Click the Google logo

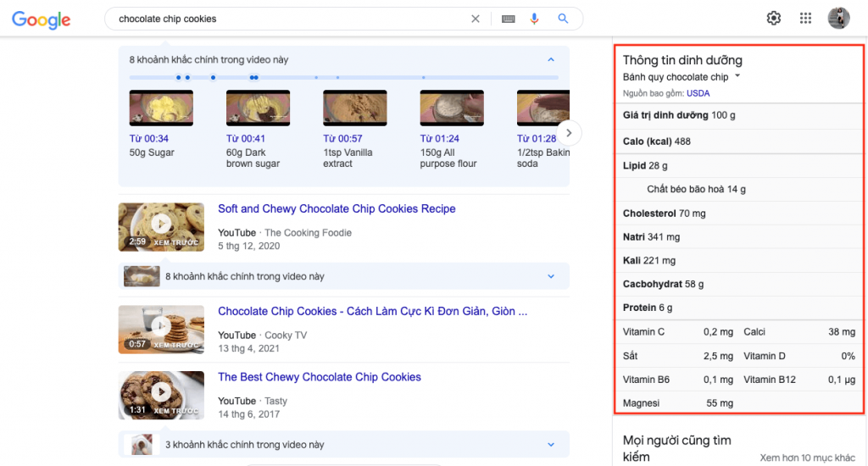41,20
